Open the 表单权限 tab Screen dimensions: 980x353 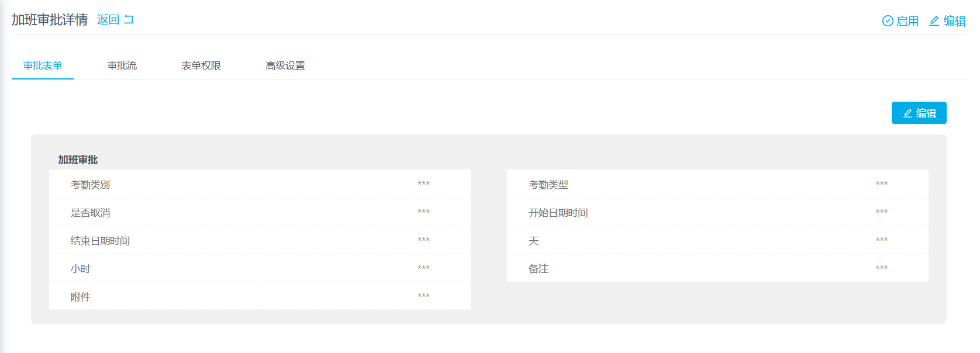(x=201, y=65)
